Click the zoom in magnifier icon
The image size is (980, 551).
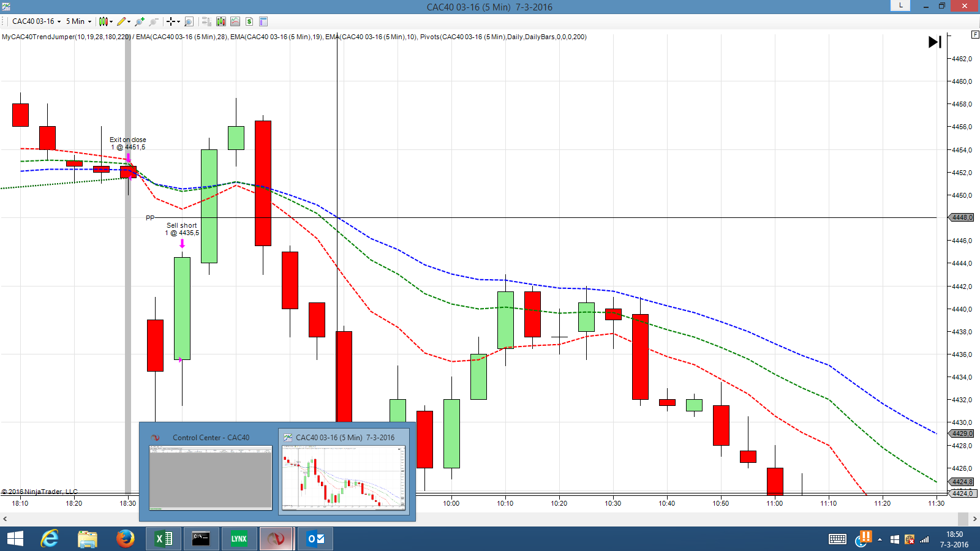pos(140,21)
